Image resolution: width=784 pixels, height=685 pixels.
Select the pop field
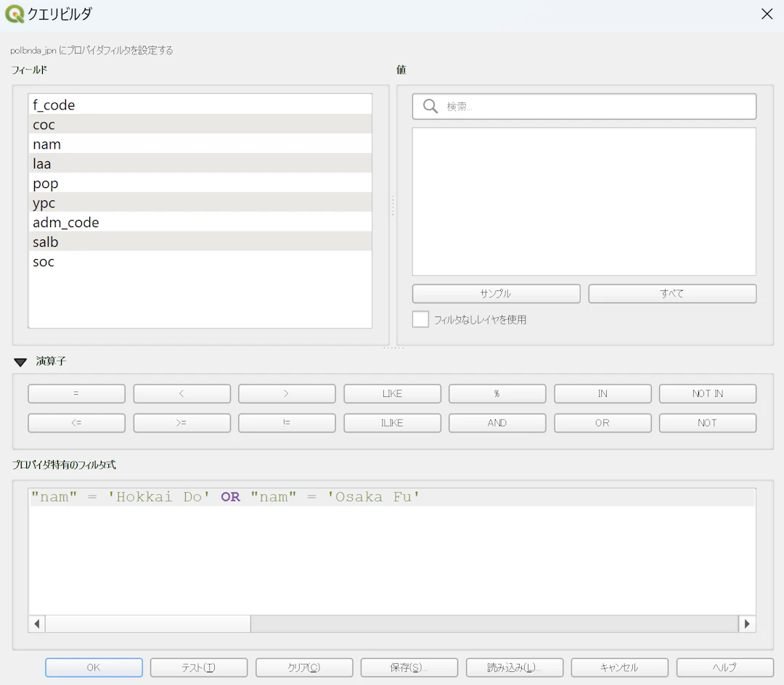[200, 183]
